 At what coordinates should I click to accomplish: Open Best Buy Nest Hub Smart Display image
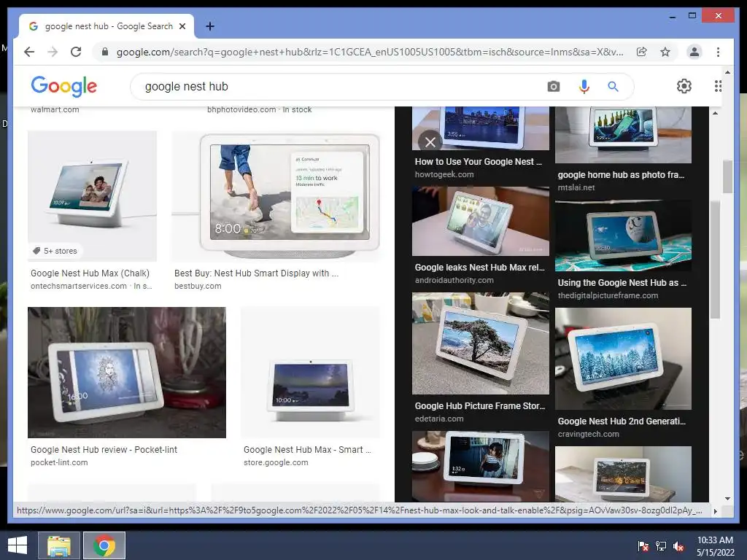276,195
